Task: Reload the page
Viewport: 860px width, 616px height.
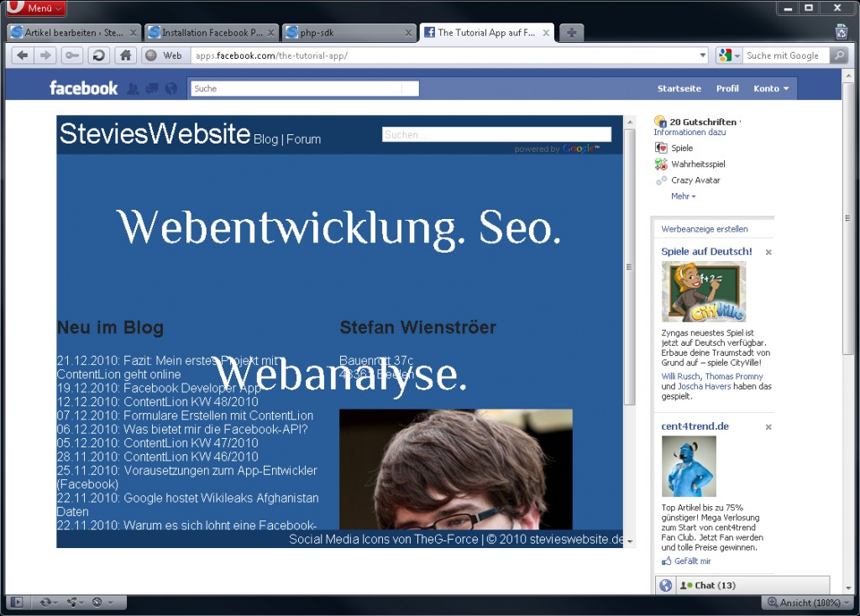Action: (99, 55)
